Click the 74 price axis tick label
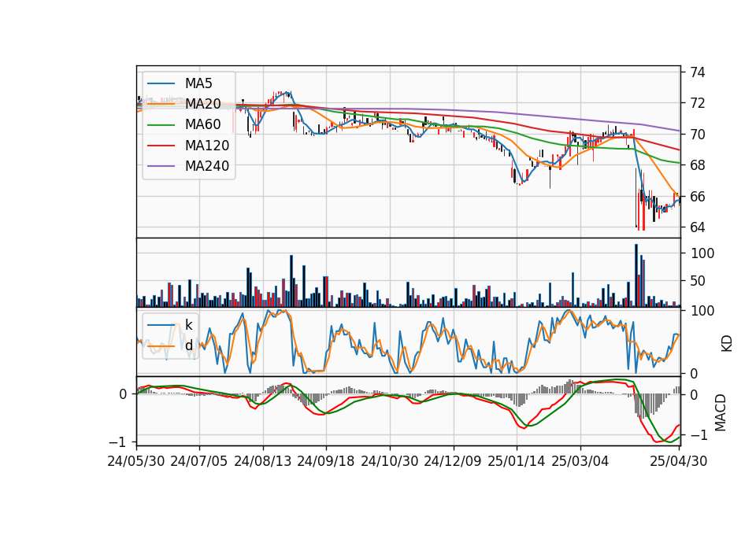This screenshot has height=543, width=756. pyautogui.click(x=698, y=72)
